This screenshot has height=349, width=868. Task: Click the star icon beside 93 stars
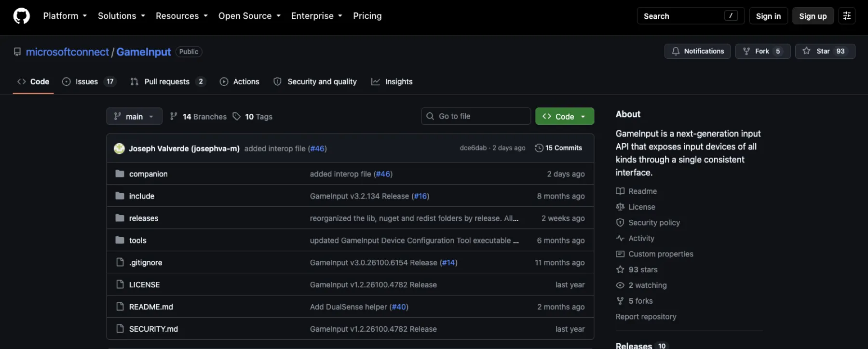[620, 269]
